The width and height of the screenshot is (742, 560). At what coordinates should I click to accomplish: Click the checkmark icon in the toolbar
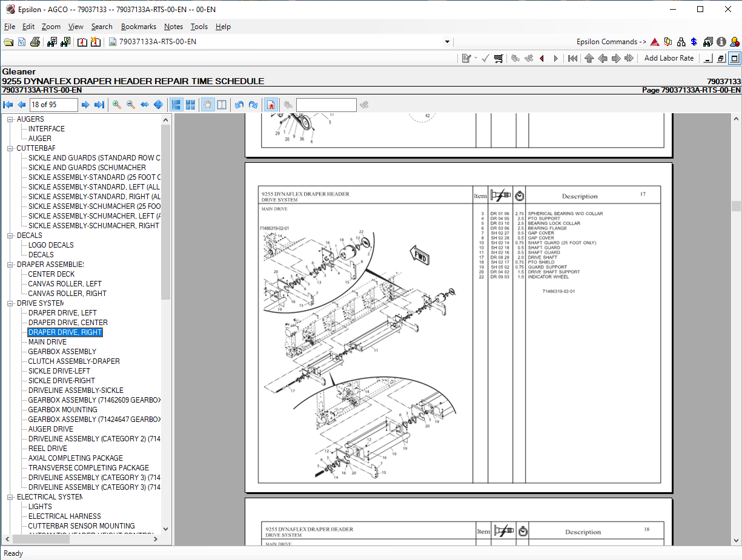coord(485,58)
